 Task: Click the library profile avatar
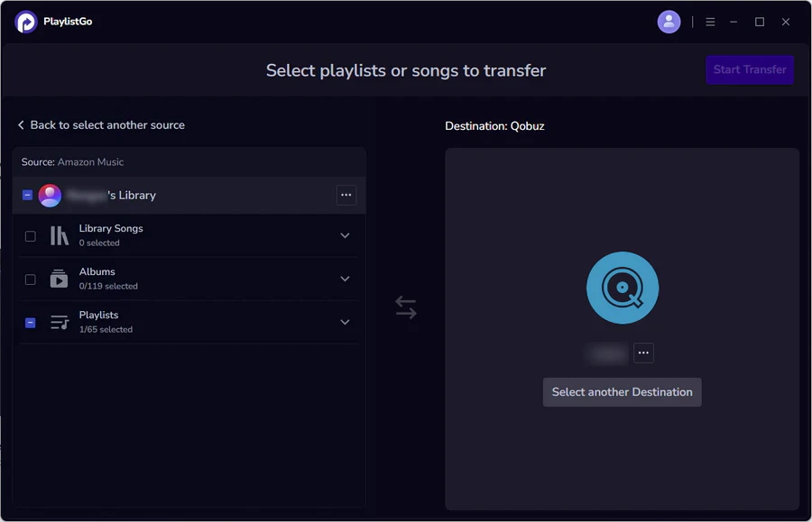pyautogui.click(x=50, y=196)
